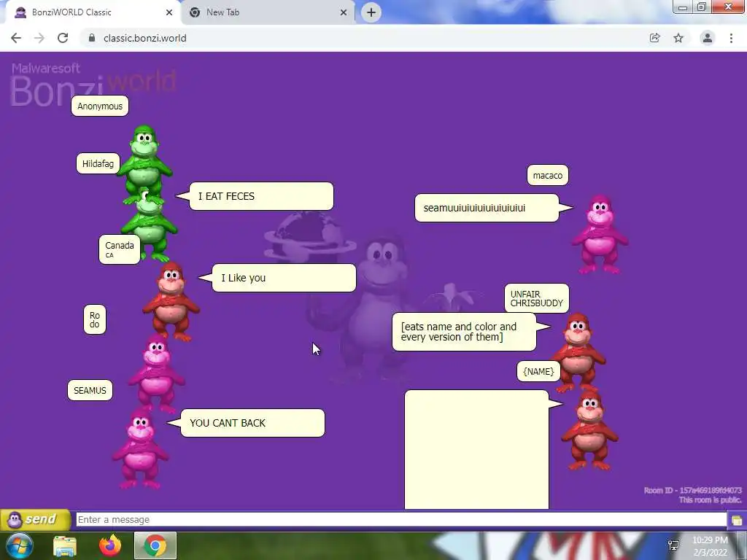Click the Chrome taskbar icon
747x560 pixels.
tap(155, 545)
